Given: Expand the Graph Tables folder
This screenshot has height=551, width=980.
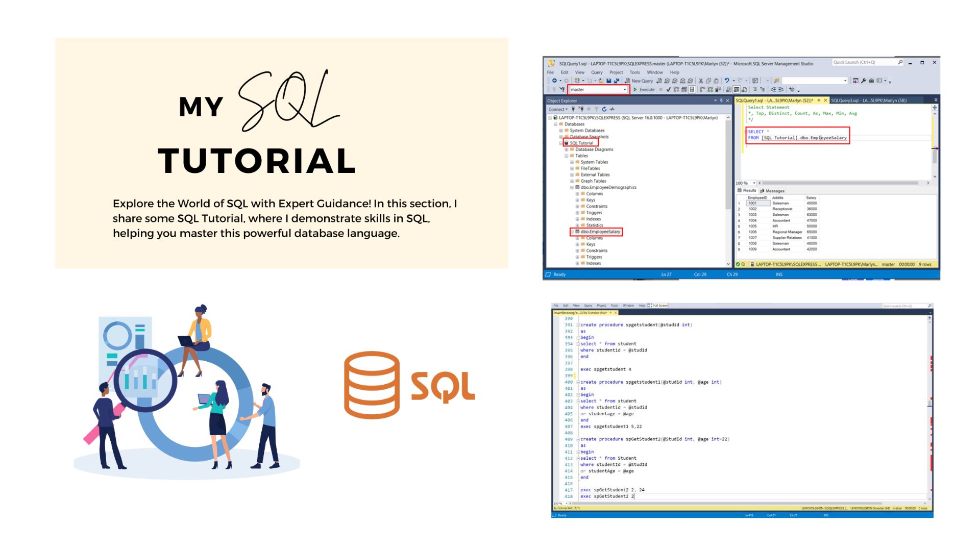Looking at the screenshot, I should tap(572, 181).
